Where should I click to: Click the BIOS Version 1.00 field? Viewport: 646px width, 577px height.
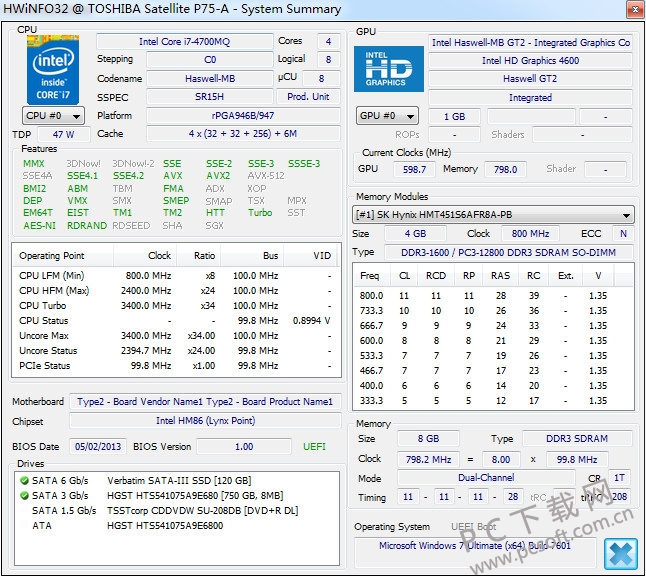pyautogui.click(x=244, y=447)
